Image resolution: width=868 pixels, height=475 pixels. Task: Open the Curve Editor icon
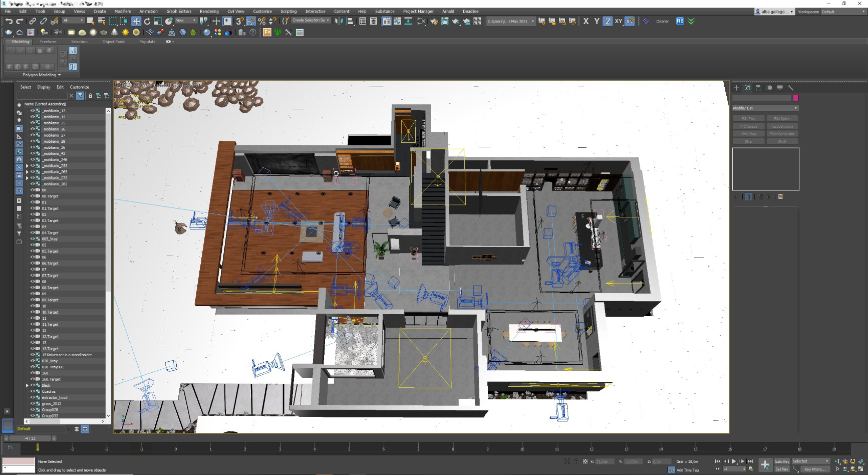tap(398, 21)
